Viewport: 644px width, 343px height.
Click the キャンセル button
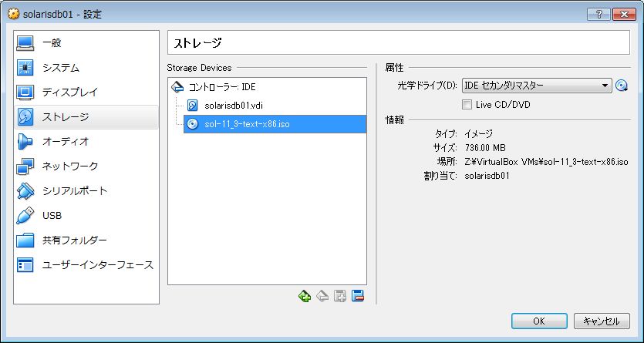pos(602,321)
